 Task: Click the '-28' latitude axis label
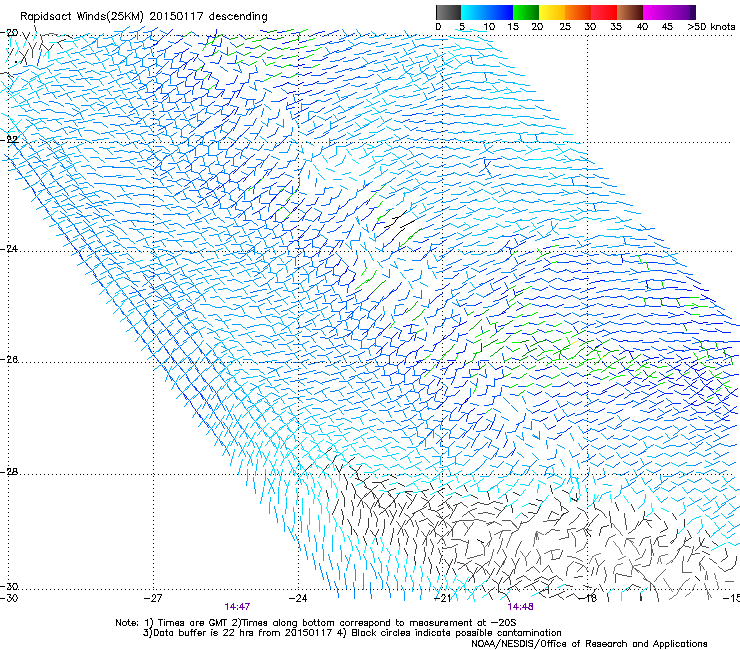9,472
